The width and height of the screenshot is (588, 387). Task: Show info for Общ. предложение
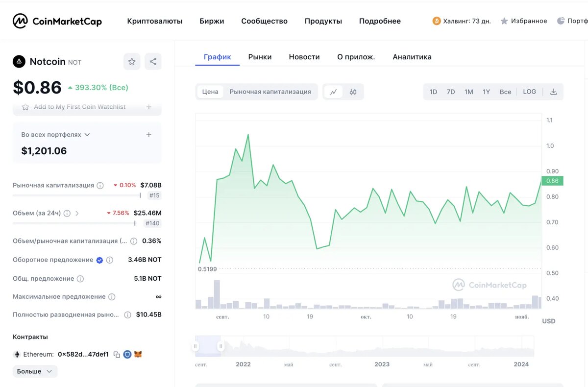[80, 279]
